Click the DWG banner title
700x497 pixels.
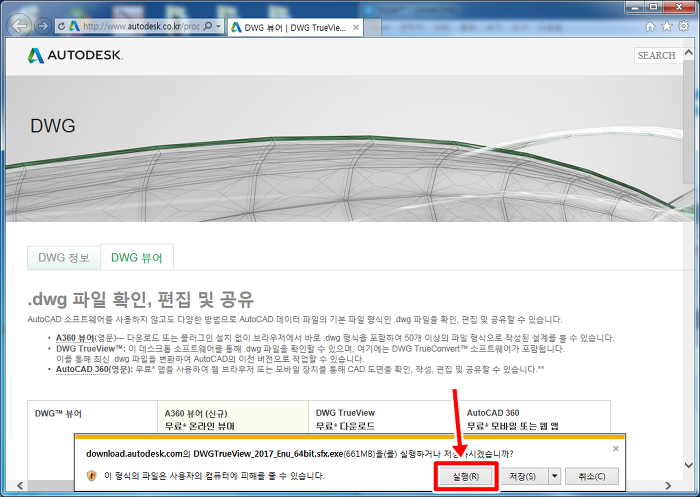[53, 126]
